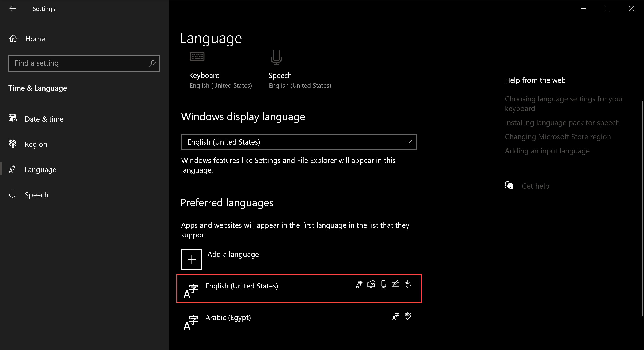Click the Keyboard icon tile
Screen dimensions: 644x350
click(x=197, y=56)
